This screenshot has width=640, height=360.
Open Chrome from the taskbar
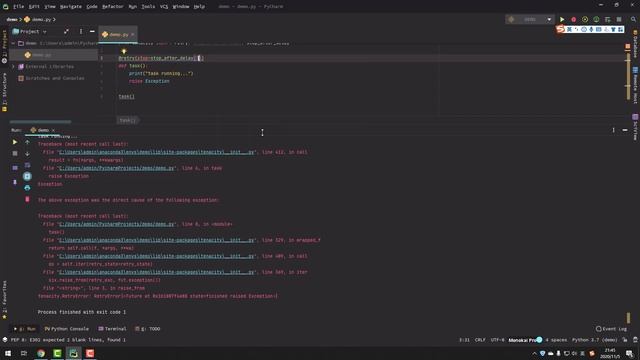tap(41, 353)
